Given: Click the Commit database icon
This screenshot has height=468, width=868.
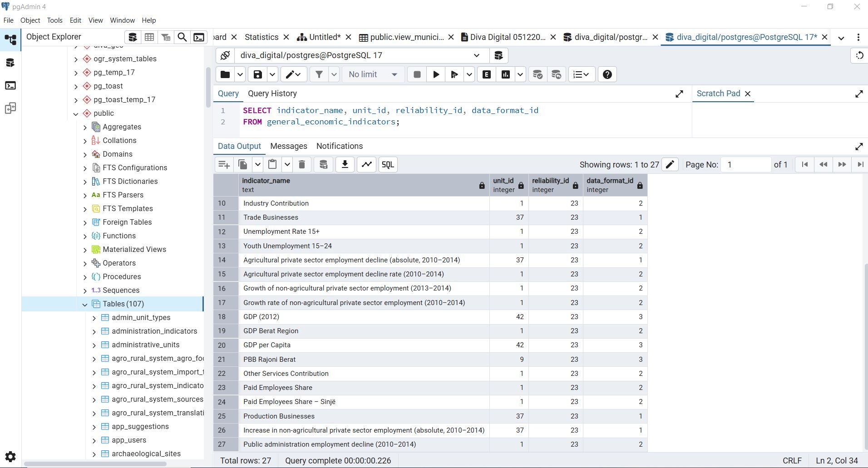Looking at the screenshot, I should [538, 74].
